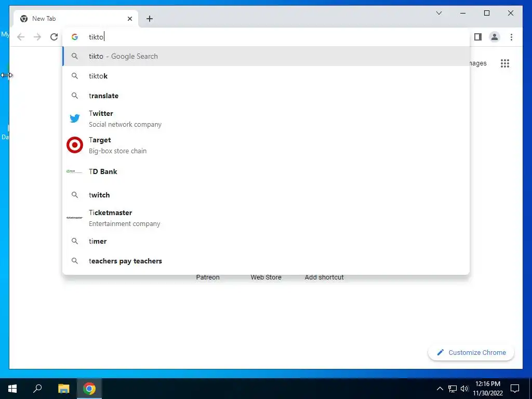The width and height of the screenshot is (532, 399).
Task: Click the Ticketmaster logo thumbnail
Action: (75, 218)
